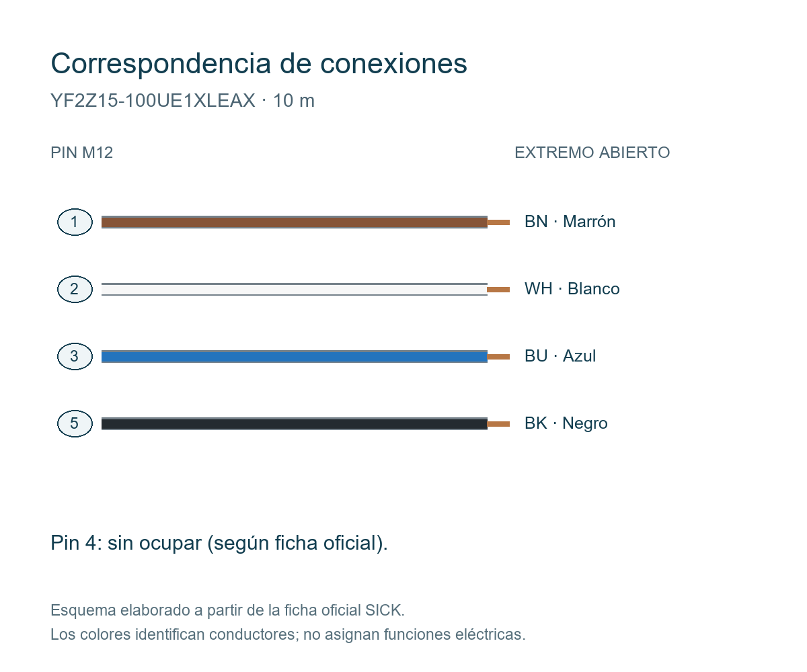The width and height of the screenshot is (807, 672).
Task: Click the copper tip of black wire
Action: (498, 423)
